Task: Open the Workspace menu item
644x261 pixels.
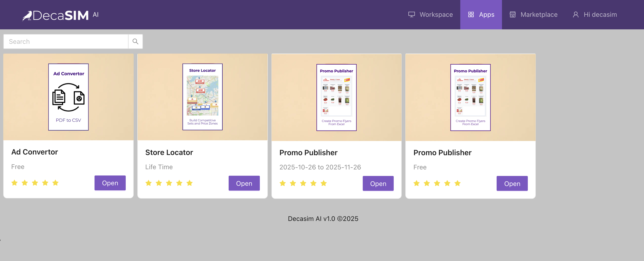Action: pos(436,14)
